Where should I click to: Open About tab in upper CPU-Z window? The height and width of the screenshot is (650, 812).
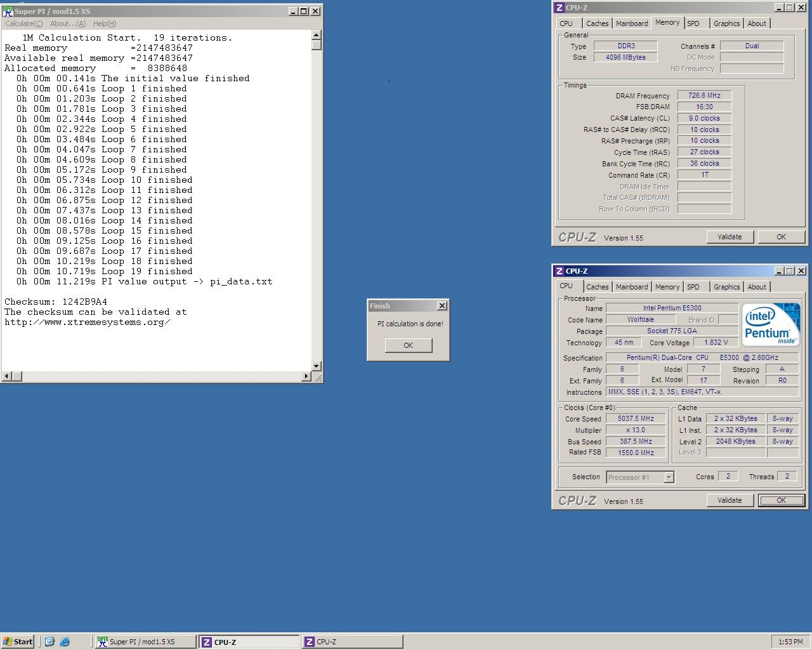coord(757,23)
